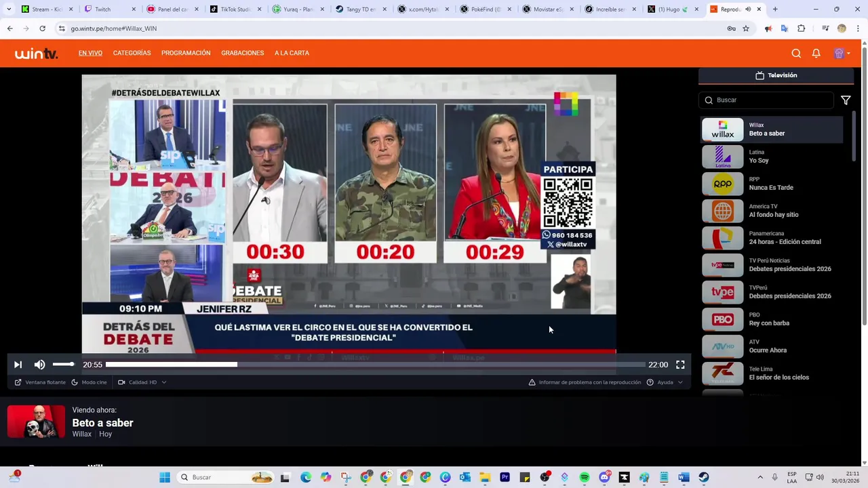Seek on the video progress bar
Screen dimensions: 868x488
pyautogui.click(x=376, y=365)
